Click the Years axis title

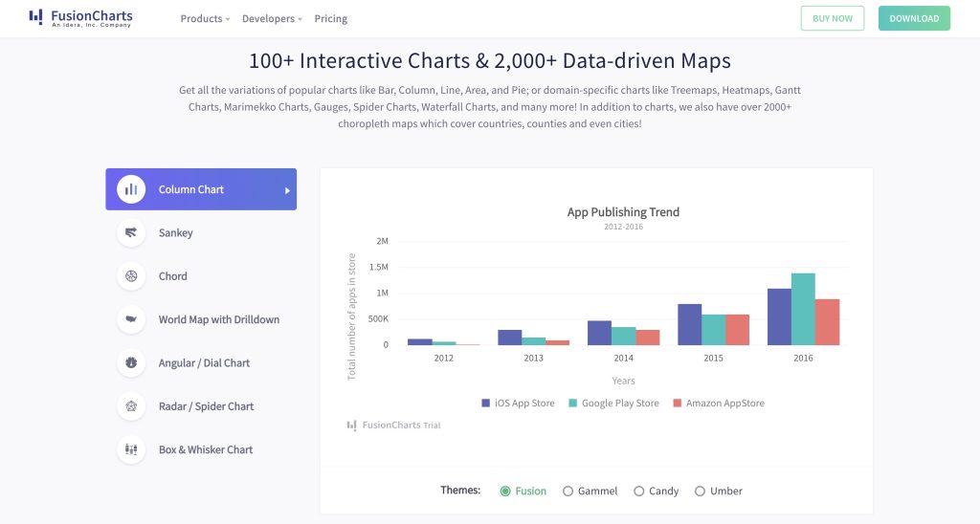[x=623, y=381]
